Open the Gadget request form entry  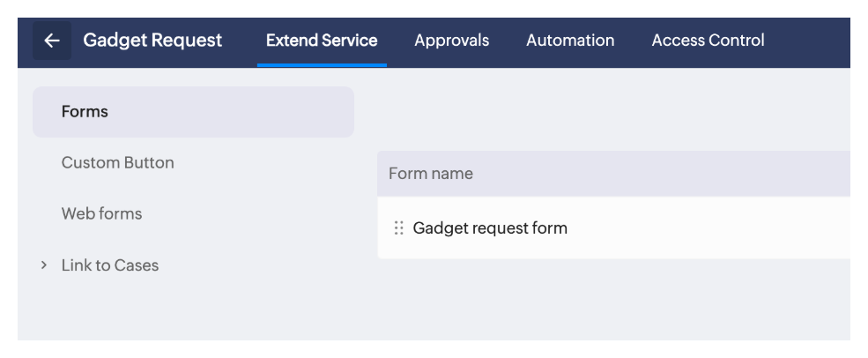(490, 228)
